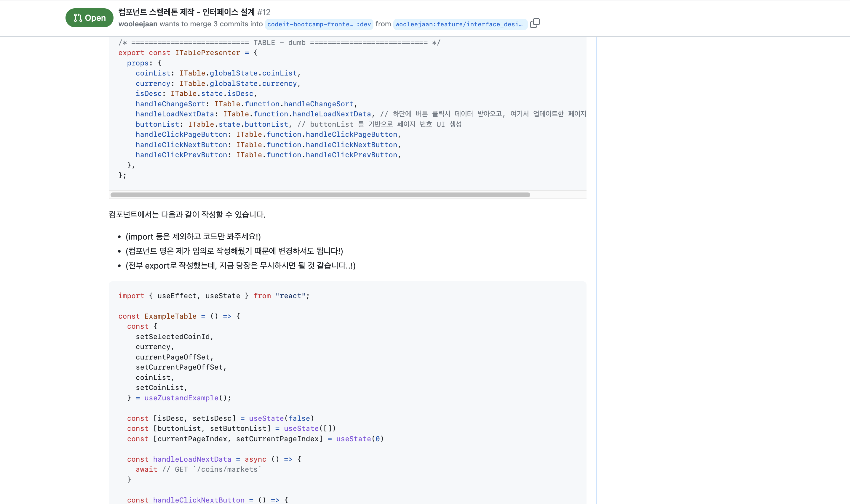
Task: Open the codeit-bootcamp-fronte… :dev base branch link
Action: [318, 25]
